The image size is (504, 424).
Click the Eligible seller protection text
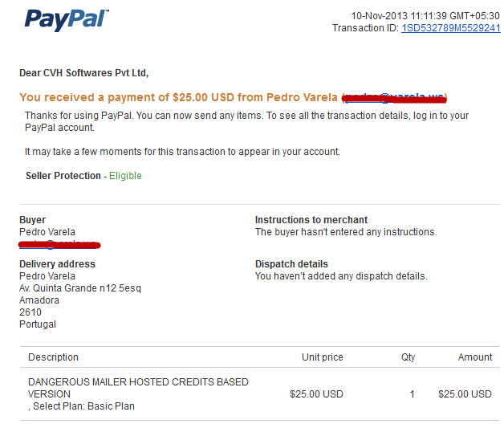(x=125, y=176)
